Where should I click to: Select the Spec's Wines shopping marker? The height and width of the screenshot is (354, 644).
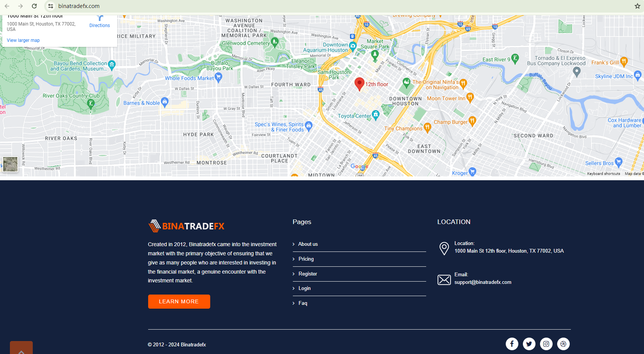pyautogui.click(x=309, y=126)
